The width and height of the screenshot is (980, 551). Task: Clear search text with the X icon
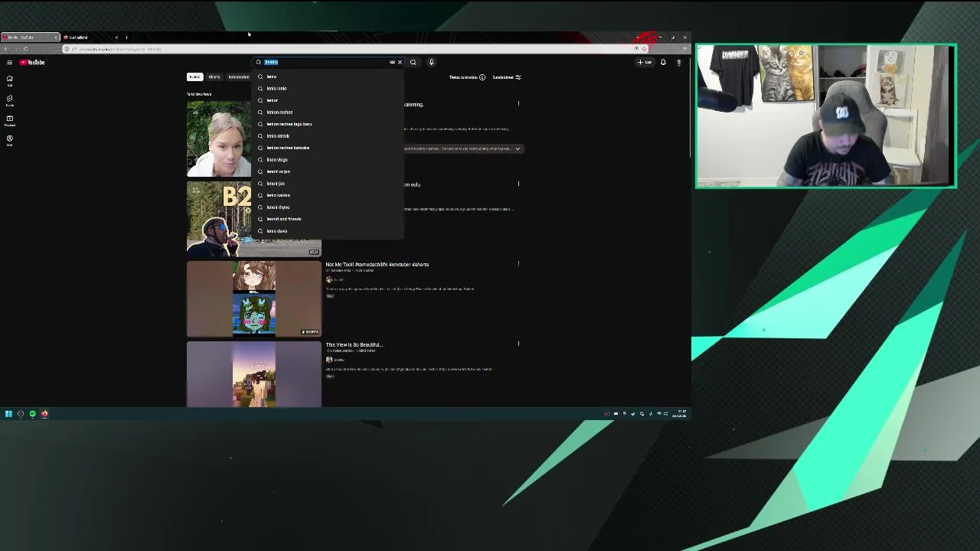[400, 62]
